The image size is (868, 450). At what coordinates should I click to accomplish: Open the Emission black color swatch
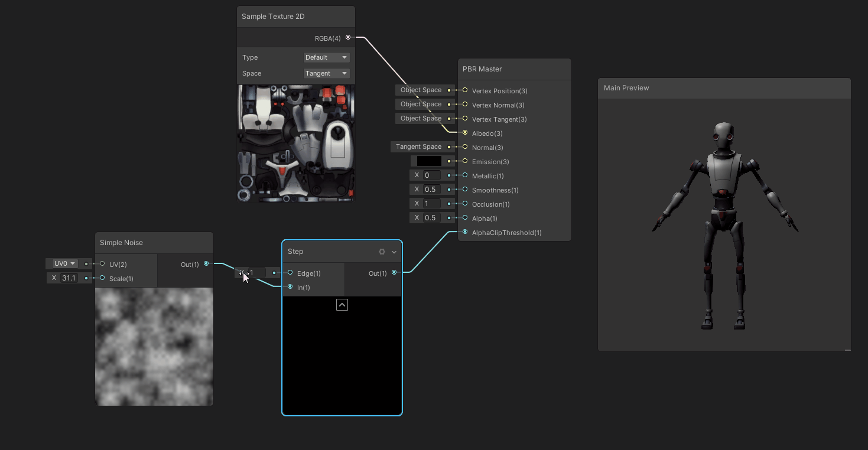click(x=429, y=161)
